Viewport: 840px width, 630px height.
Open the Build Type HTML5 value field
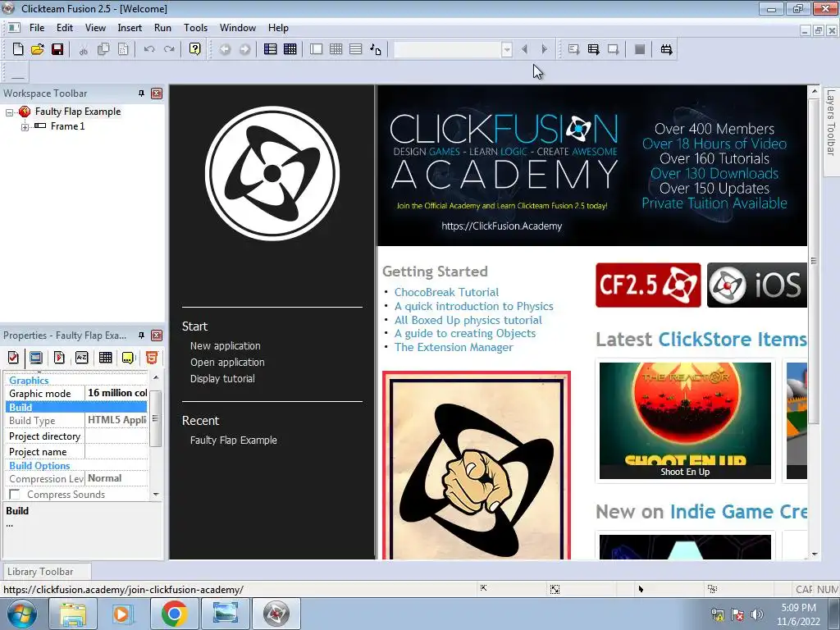coord(116,421)
